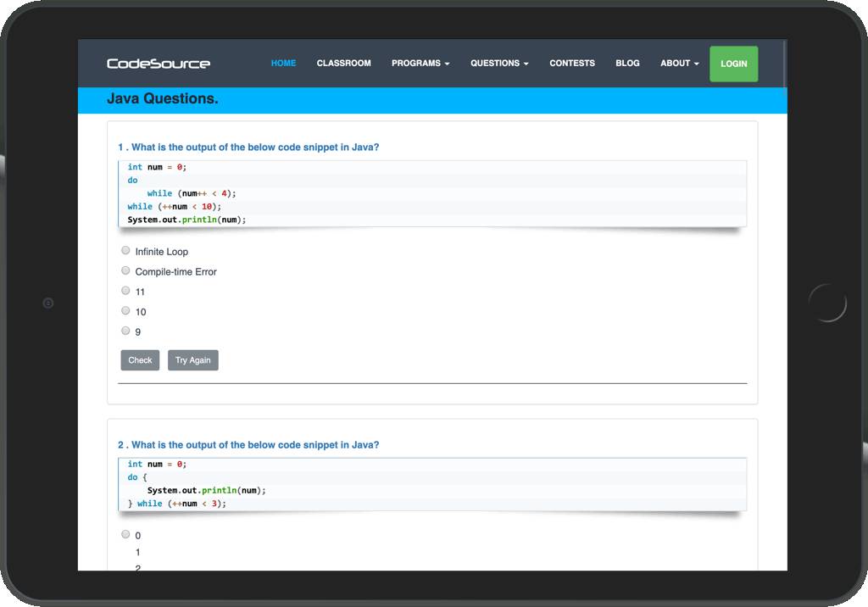Click the Check button
Viewport: 868px width, 607px height.
pos(140,360)
